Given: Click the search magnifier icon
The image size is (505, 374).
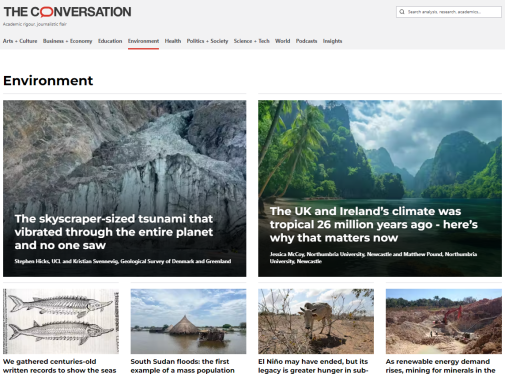Looking at the screenshot, I should pyautogui.click(x=402, y=12).
